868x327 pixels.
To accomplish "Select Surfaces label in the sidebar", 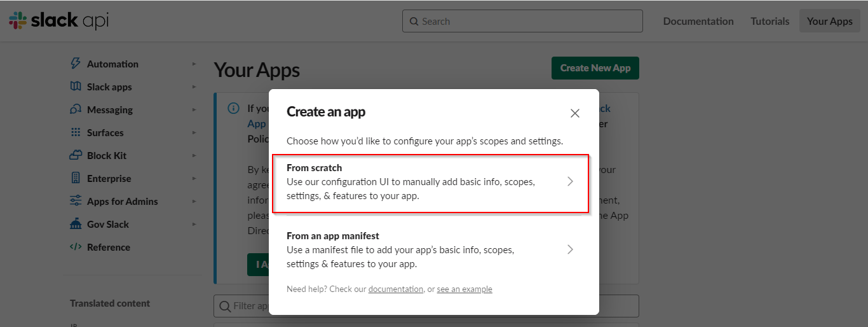I will click(105, 132).
